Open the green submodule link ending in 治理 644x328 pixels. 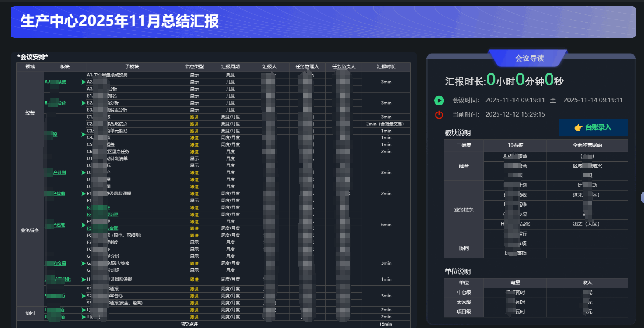point(113,215)
